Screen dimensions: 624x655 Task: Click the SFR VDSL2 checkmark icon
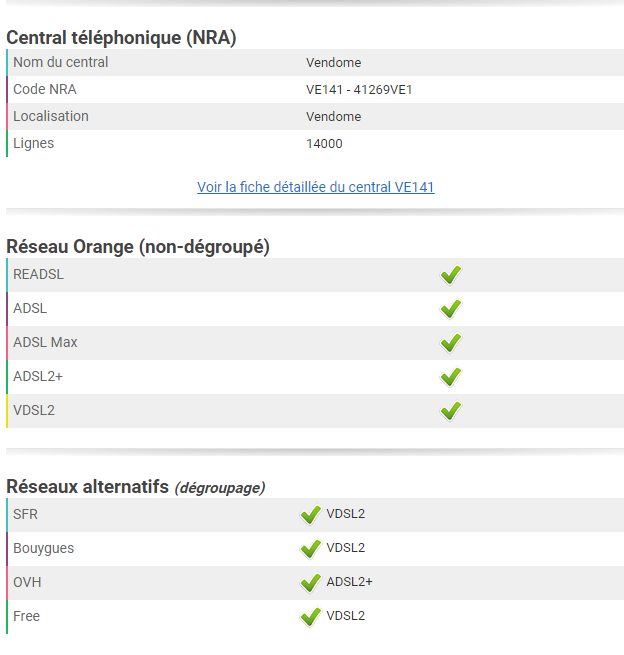point(311,515)
